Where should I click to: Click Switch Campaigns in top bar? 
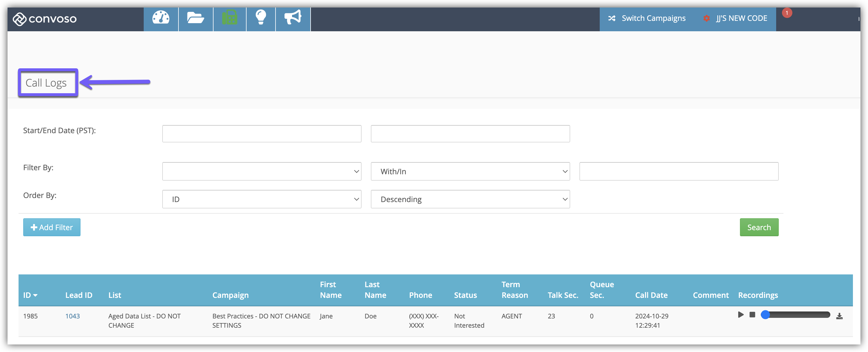click(647, 19)
